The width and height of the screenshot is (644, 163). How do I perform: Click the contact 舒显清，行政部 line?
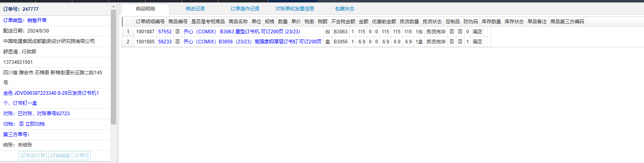[20, 52]
